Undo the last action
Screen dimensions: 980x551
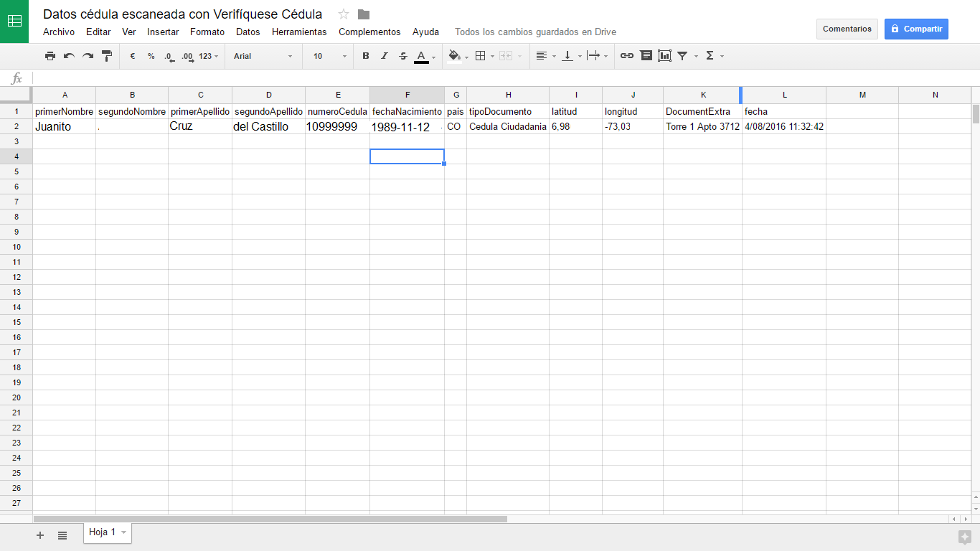(x=69, y=56)
